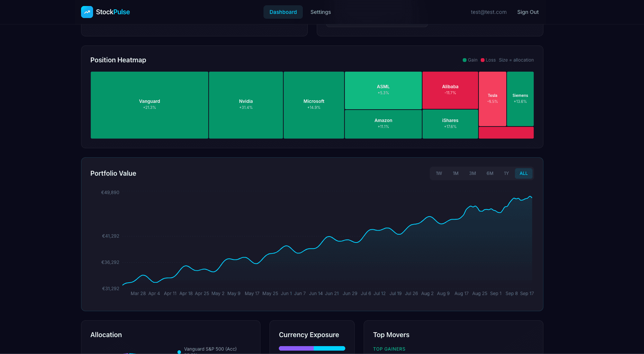The image size is (644, 354).
Task: Click the Nvidia heatmap tile
Action: tap(246, 105)
